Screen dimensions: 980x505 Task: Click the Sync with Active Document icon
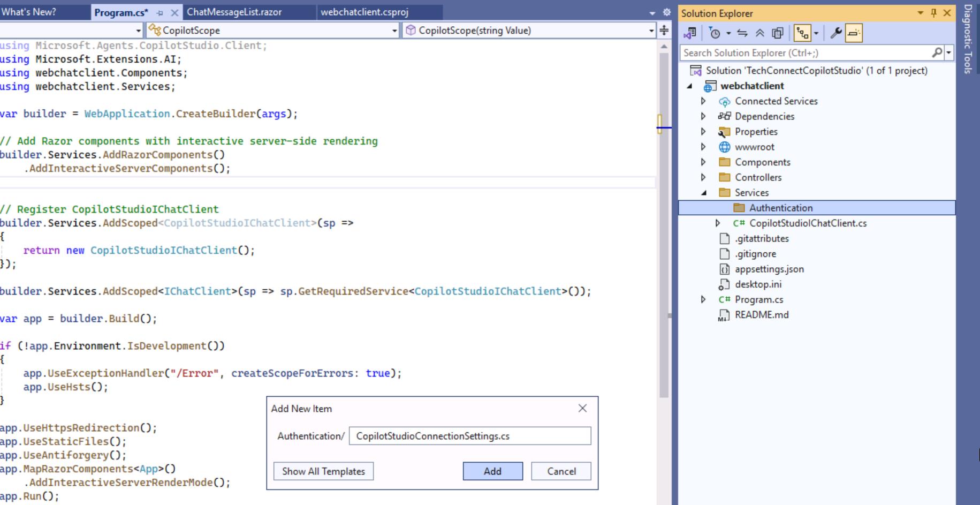click(742, 33)
